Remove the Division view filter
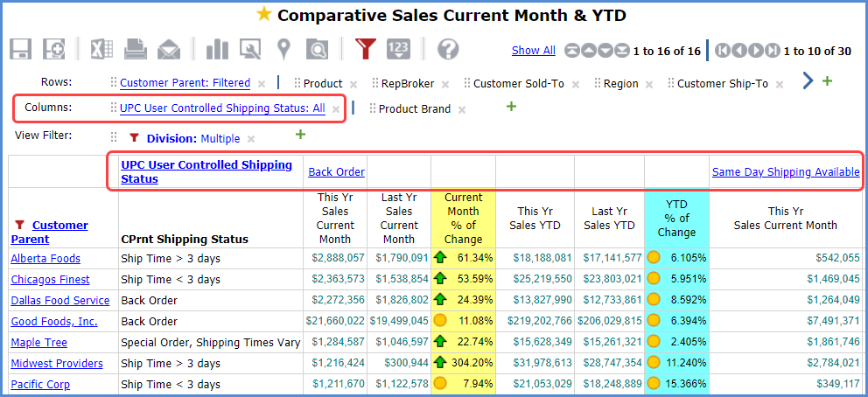 coord(251,139)
